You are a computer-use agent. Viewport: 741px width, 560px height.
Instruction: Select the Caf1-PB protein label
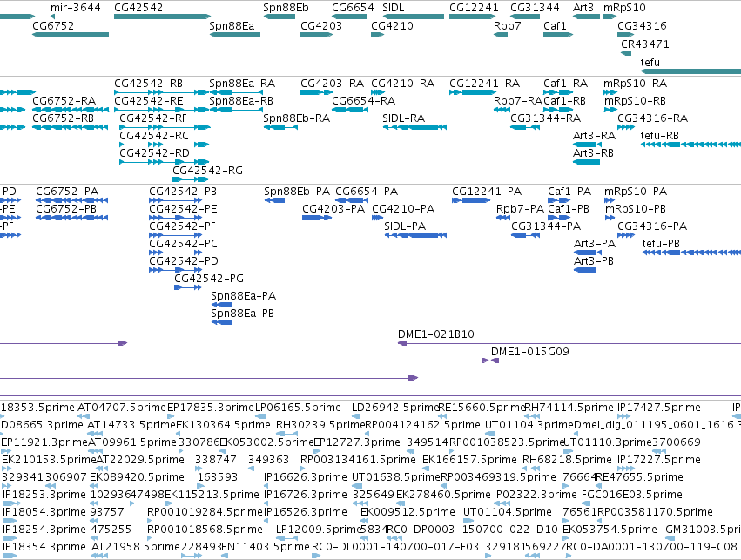coord(569,209)
